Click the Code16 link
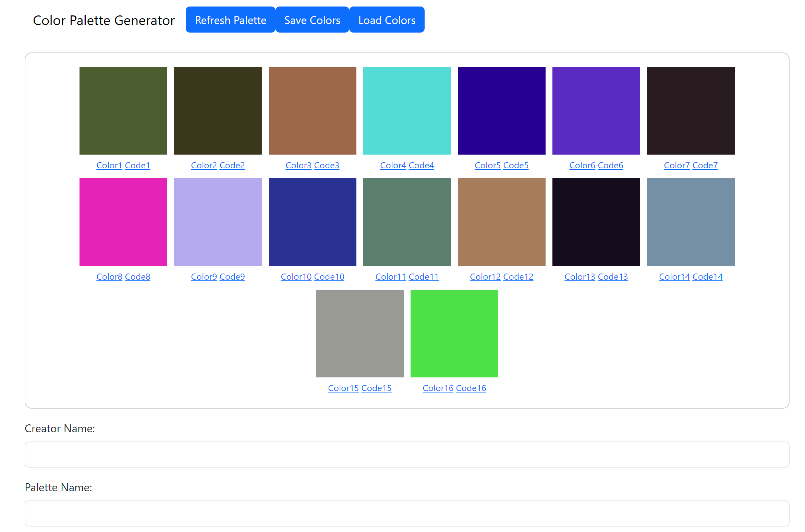The height and width of the screenshot is (532, 805). (x=471, y=388)
